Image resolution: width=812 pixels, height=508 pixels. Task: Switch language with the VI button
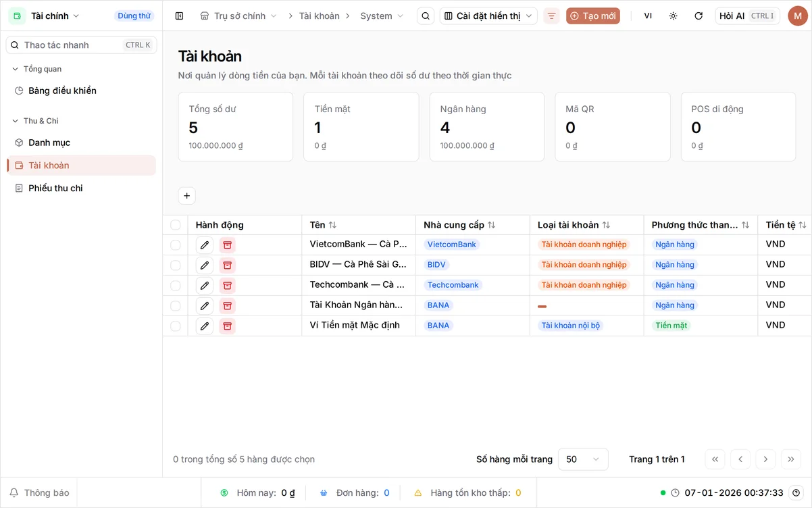point(648,16)
